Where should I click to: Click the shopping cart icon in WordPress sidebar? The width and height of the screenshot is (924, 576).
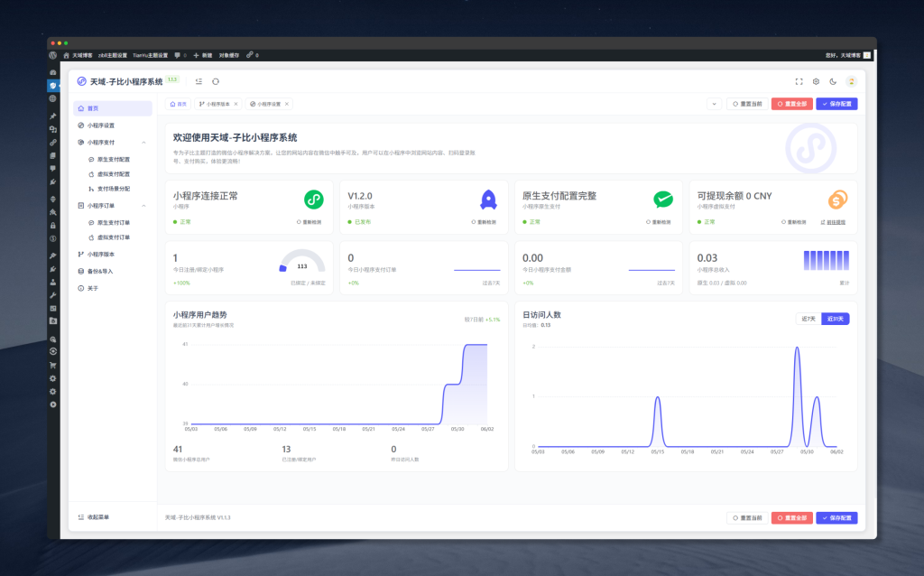pyautogui.click(x=53, y=365)
